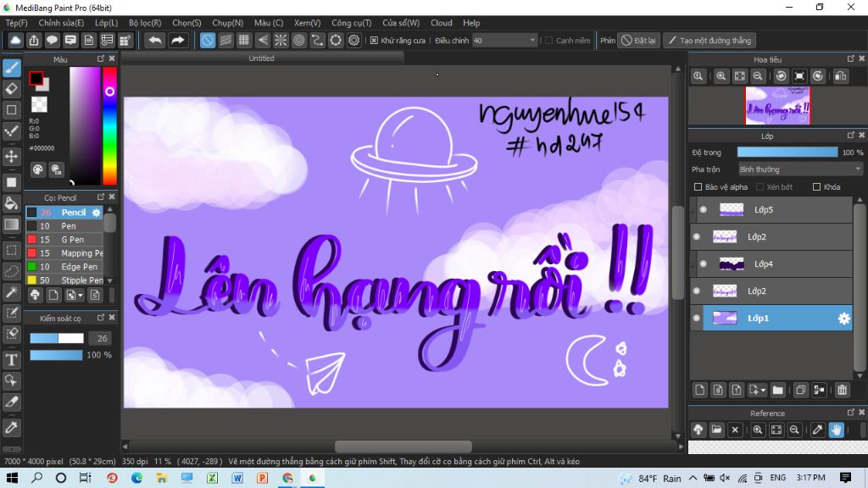Open the add-brush dropdown in brush panel
Viewport: 868px width, 488px height.
[81, 296]
